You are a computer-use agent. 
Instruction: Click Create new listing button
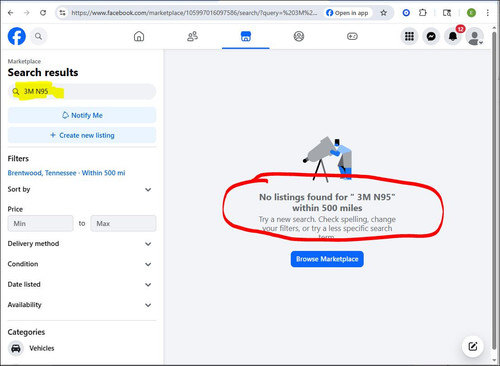coord(82,135)
